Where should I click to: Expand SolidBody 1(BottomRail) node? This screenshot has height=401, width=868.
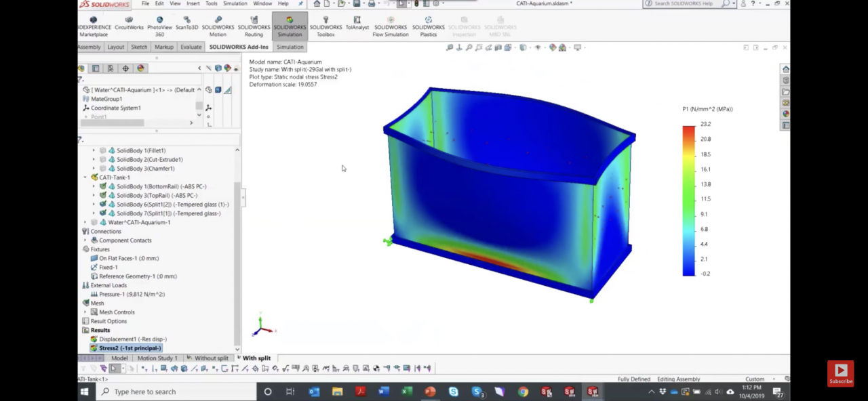click(94, 186)
